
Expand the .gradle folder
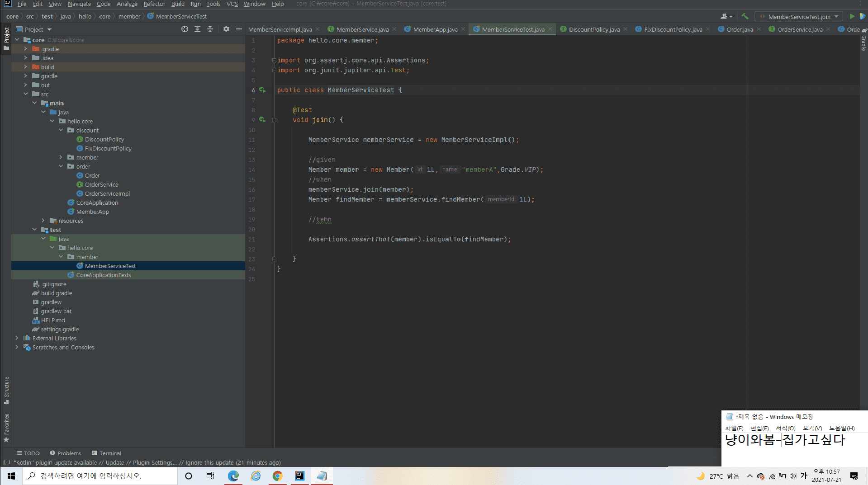point(26,49)
